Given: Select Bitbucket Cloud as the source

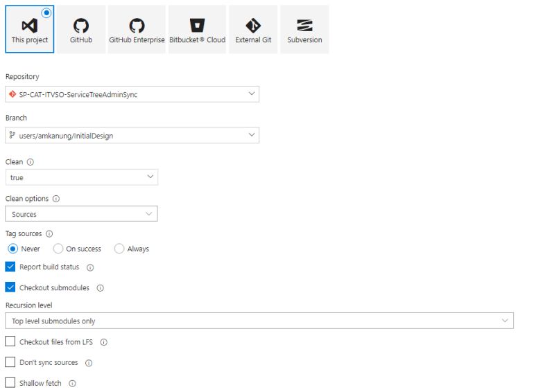Looking at the screenshot, I should coord(197,29).
